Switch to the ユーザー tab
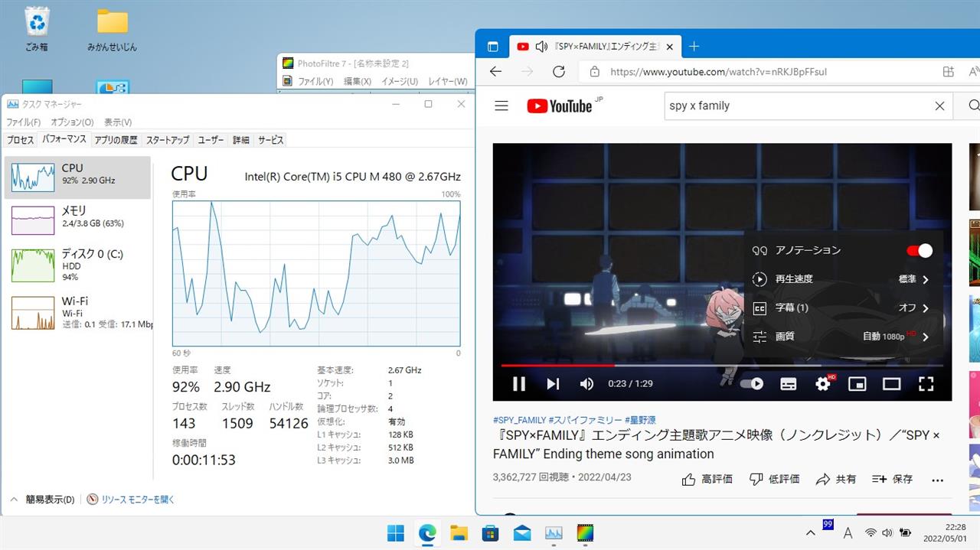Screen dimensions: 980x550 point(211,140)
